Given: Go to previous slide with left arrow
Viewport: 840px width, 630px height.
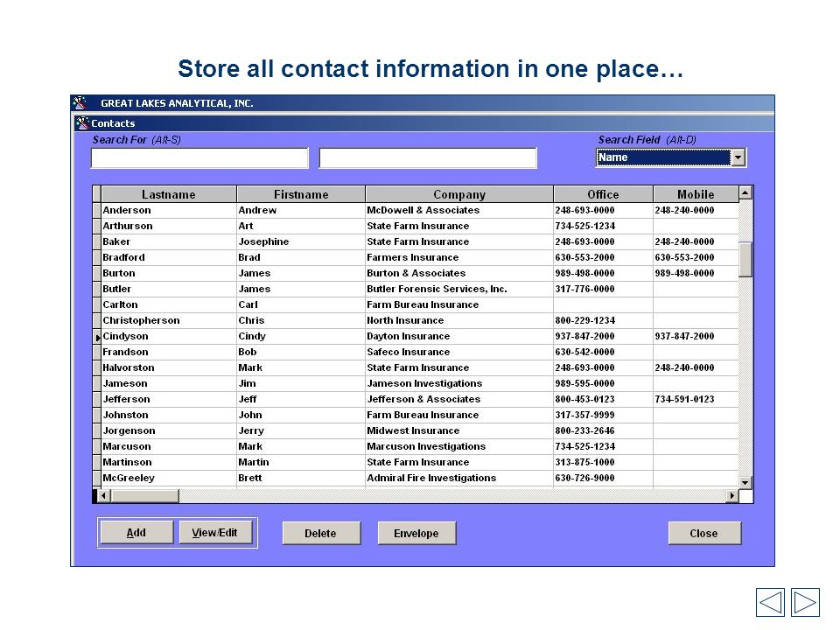Looking at the screenshot, I should (x=770, y=602).
